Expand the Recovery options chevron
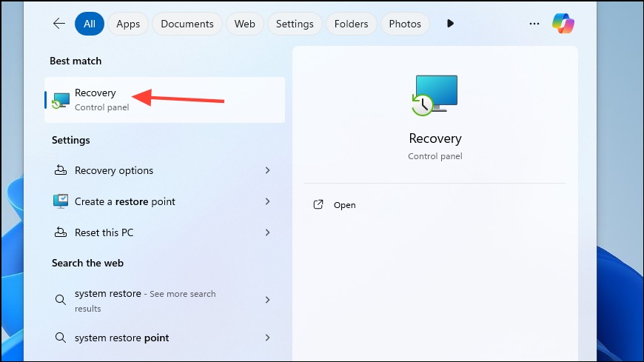The height and width of the screenshot is (362, 644). click(x=267, y=170)
